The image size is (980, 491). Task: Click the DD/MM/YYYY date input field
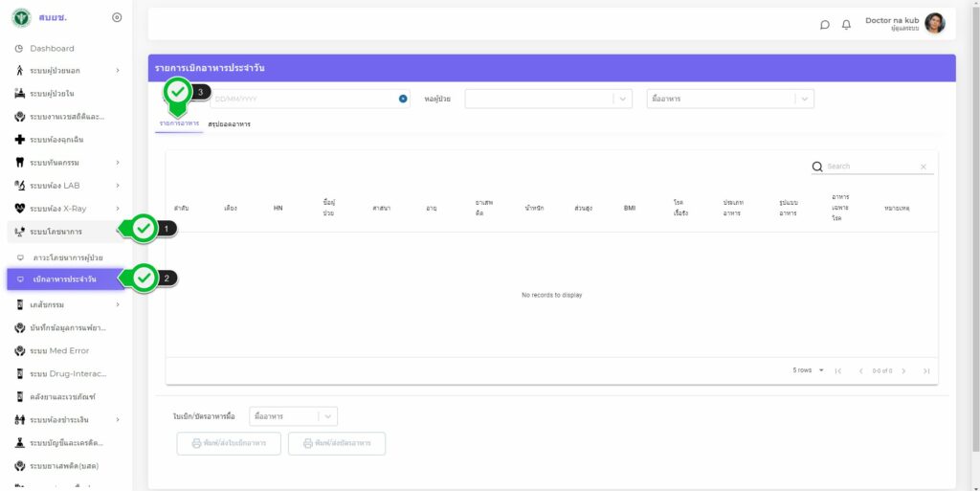pyautogui.click(x=303, y=99)
